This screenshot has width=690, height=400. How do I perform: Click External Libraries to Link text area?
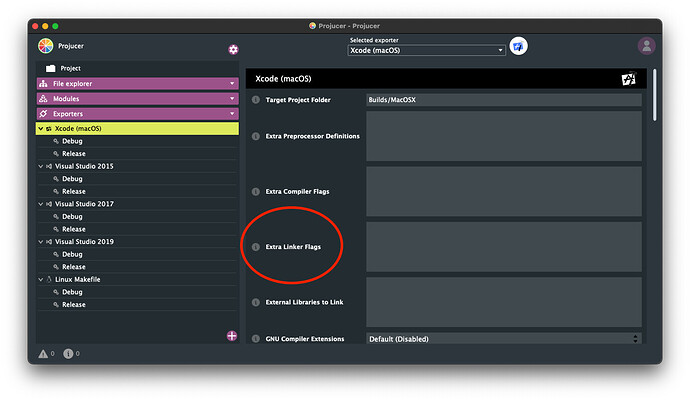504,302
